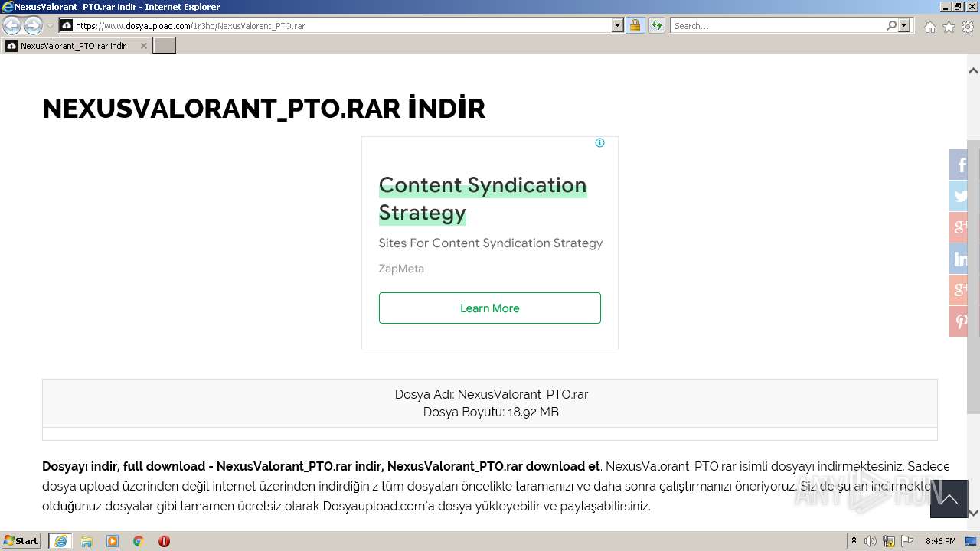The image size is (980, 551).
Task: Click the scrollbar down arrow
Action: [x=973, y=514]
